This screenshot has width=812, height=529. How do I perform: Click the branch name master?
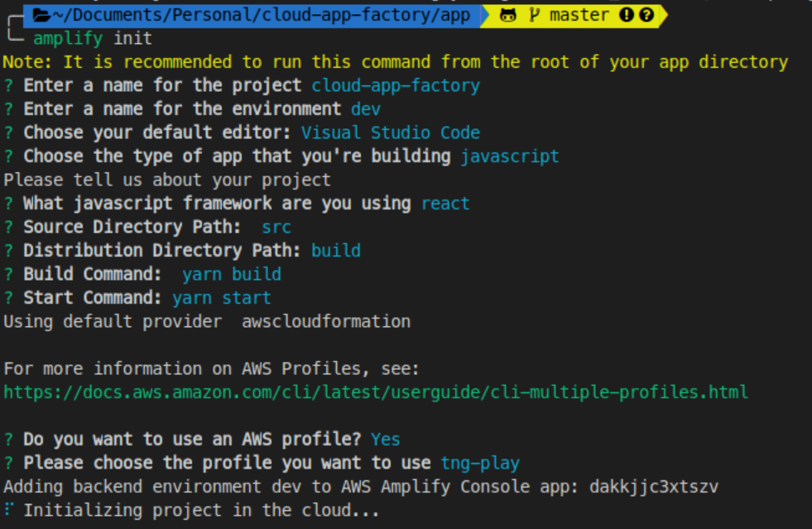579,15
